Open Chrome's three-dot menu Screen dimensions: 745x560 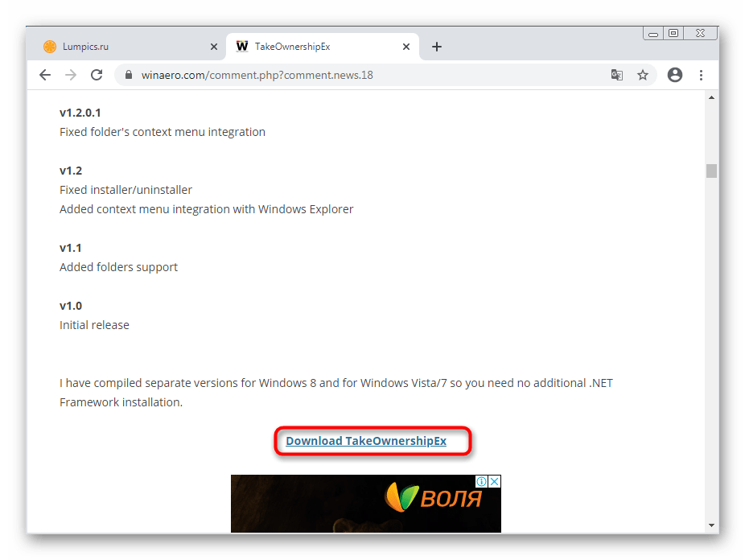pyautogui.click(x=702, y=75)
